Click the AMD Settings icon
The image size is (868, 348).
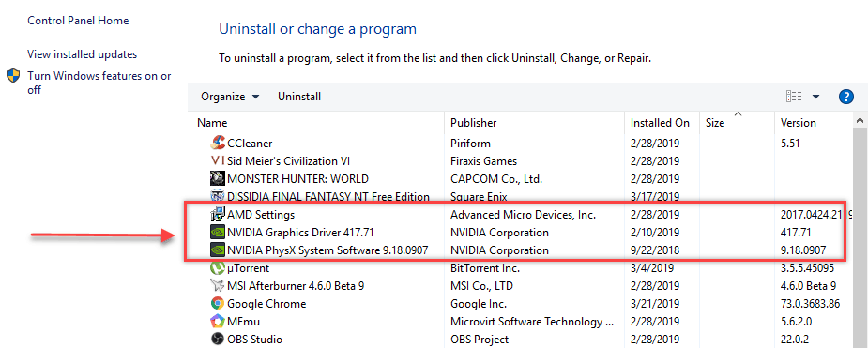click(218, 214)
